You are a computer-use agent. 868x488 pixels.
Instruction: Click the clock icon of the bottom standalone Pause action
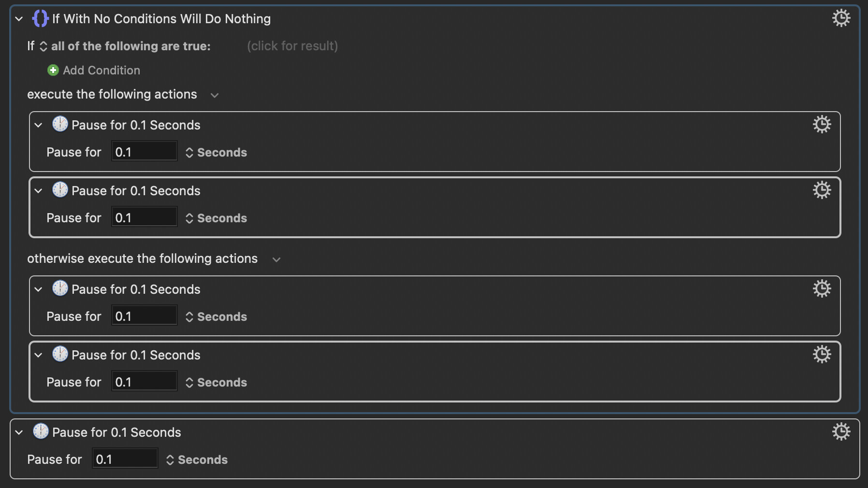pos(41,431)
